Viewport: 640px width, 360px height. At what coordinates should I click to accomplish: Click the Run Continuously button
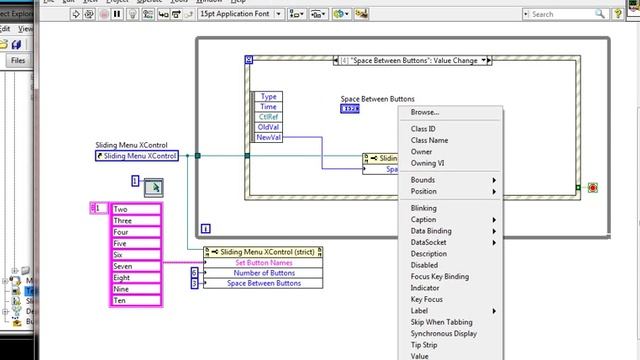click(x=89, y=14)
